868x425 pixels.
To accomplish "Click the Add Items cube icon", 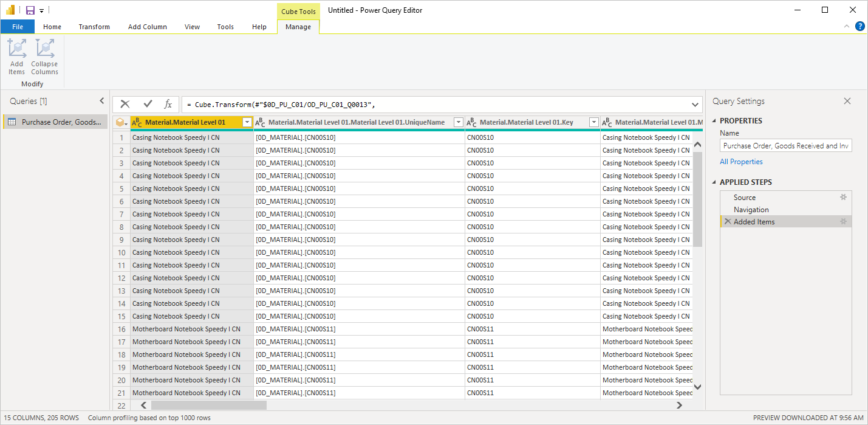I will (16, 49).
